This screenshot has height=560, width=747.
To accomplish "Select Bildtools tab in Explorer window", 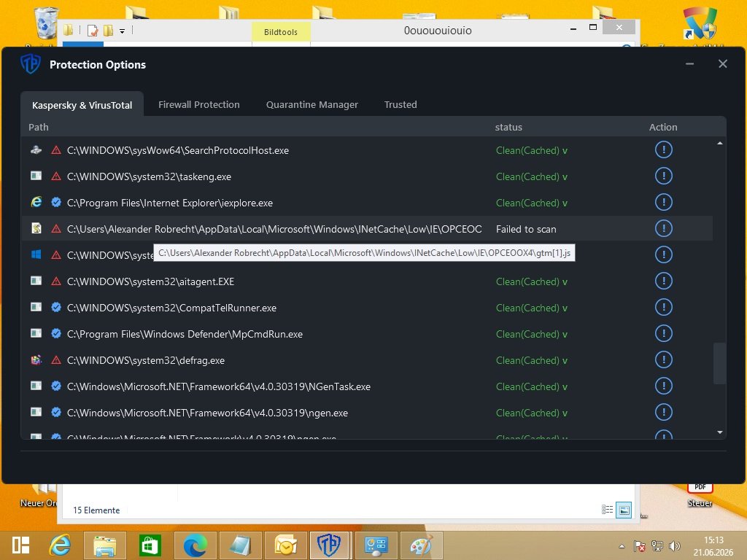I will [x=281, y=32].
